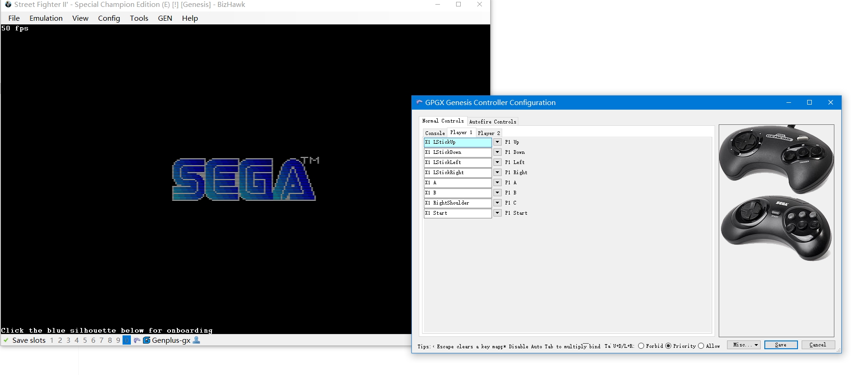Click the X1 LStickDown input field
868x375 pixels.
458,152
